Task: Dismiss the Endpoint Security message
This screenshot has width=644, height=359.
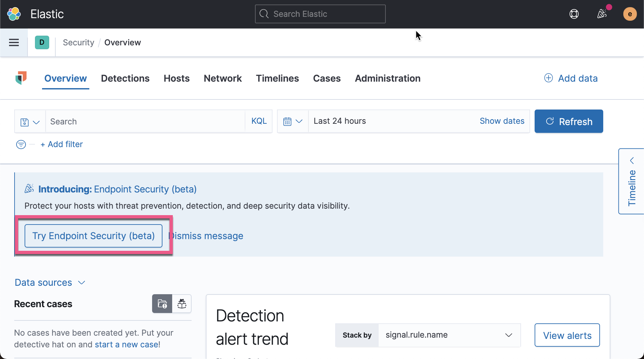Action: click(206, 236)
